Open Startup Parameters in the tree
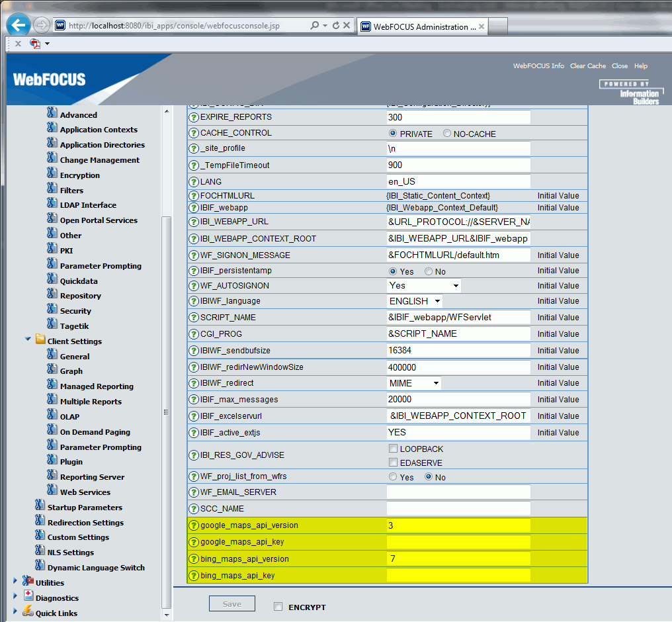The height and width of the screenshot is (622, 672). pyautogui.click(x=85, y=508)
